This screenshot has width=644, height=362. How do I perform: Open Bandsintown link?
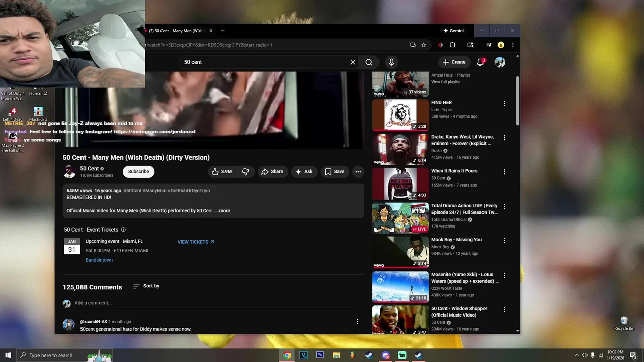tap(99, 260)
